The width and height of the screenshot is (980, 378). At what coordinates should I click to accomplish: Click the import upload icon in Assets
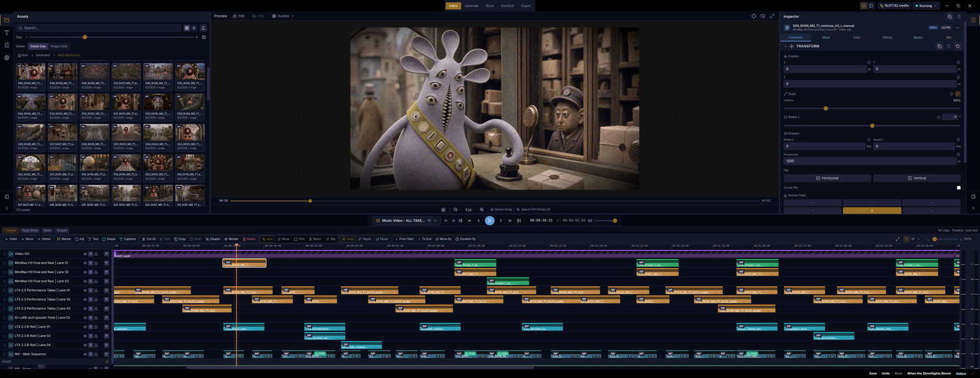coord(203,28)
